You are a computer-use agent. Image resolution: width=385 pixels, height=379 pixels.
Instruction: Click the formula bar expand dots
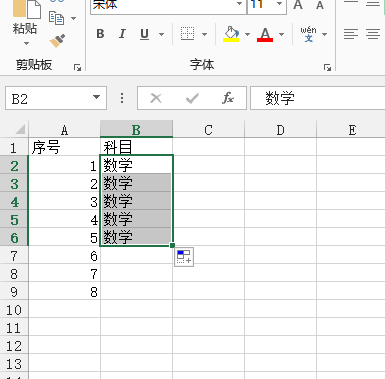point(122,98)
